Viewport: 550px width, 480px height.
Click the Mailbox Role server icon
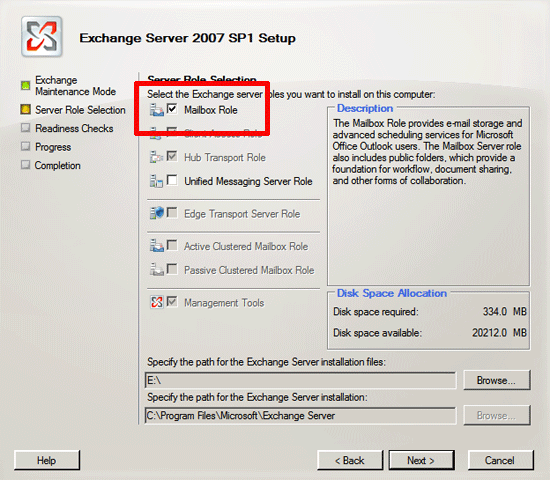coord(157,110)
